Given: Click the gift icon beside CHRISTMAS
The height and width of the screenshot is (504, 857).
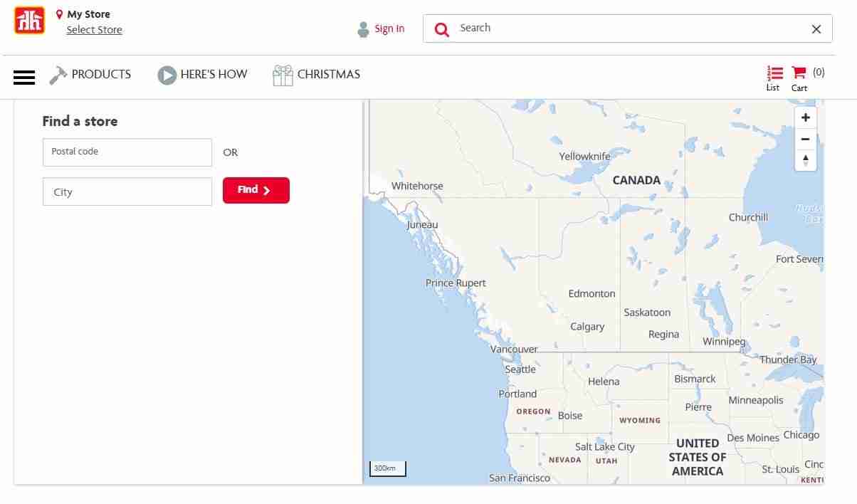Looking at the screenshot, I should 282,74.
